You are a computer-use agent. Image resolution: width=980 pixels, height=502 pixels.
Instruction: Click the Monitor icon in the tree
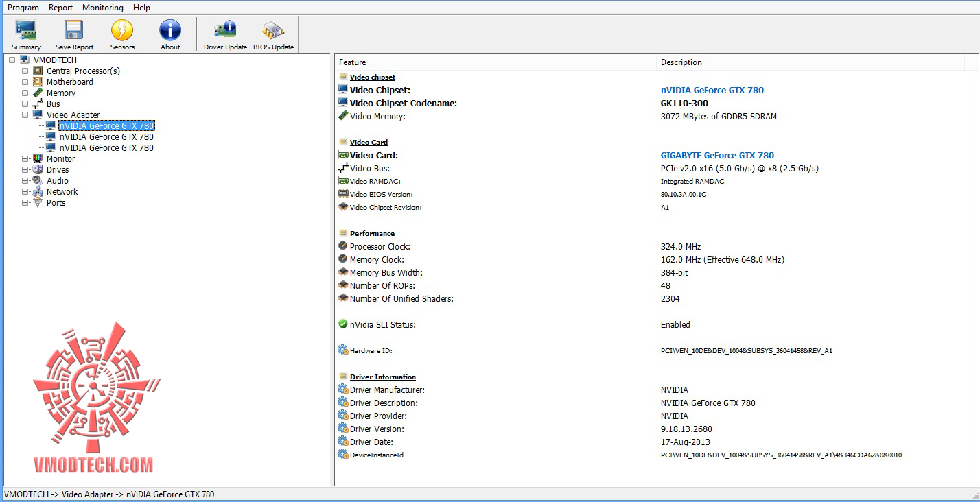pos(38,158)
